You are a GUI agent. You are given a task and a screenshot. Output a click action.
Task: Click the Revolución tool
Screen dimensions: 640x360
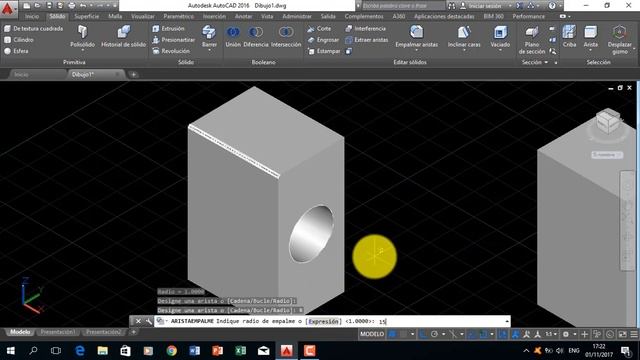coord(171,51)
